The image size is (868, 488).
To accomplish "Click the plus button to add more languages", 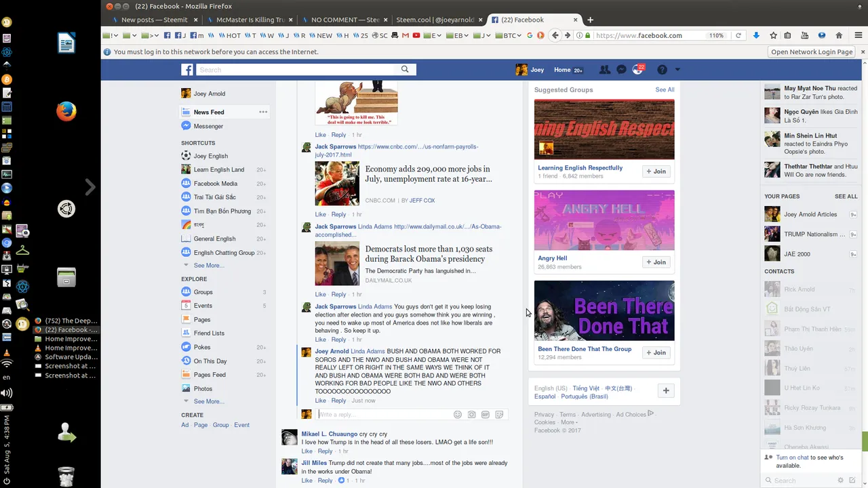I will (666, 390).
